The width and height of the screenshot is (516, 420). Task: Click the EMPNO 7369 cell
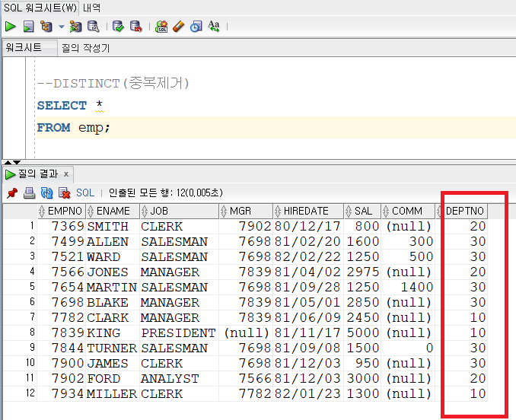[62, 227]
